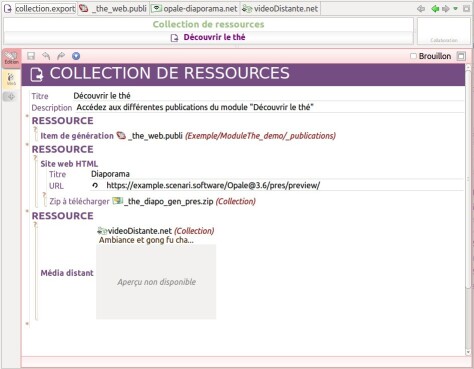Click the vertical scrollbar of the editor
474x369 pixels.
pos(468,180)
